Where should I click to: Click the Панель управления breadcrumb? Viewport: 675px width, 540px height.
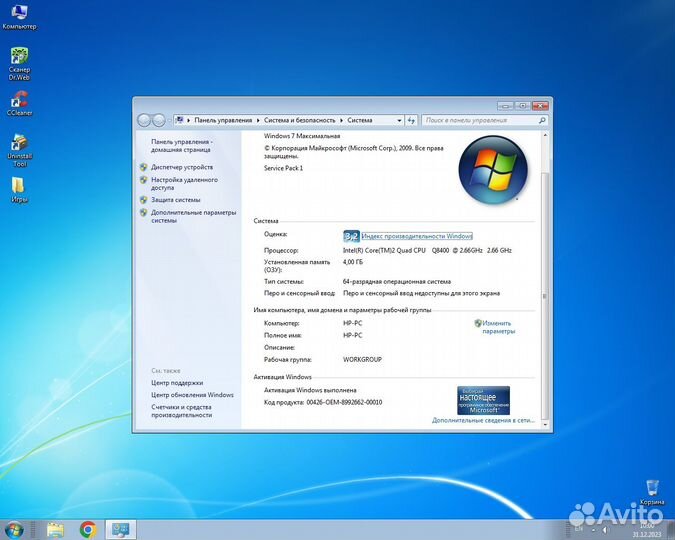[223, 120]
